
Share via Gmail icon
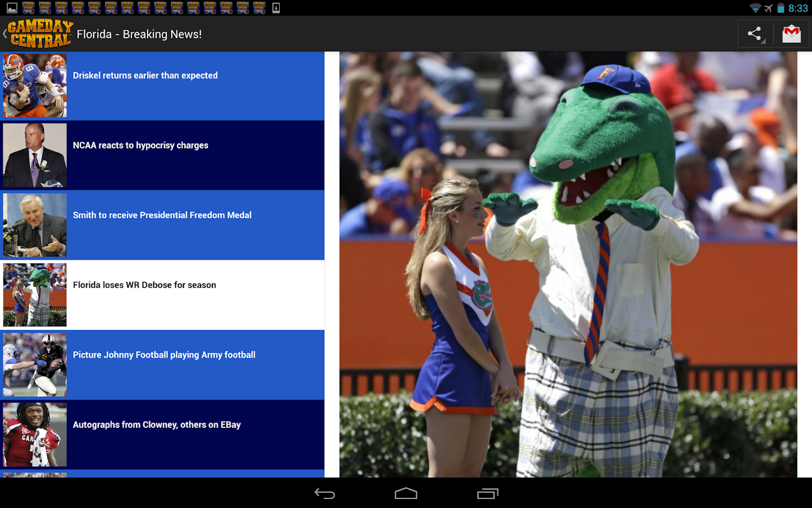coord(792,34)
